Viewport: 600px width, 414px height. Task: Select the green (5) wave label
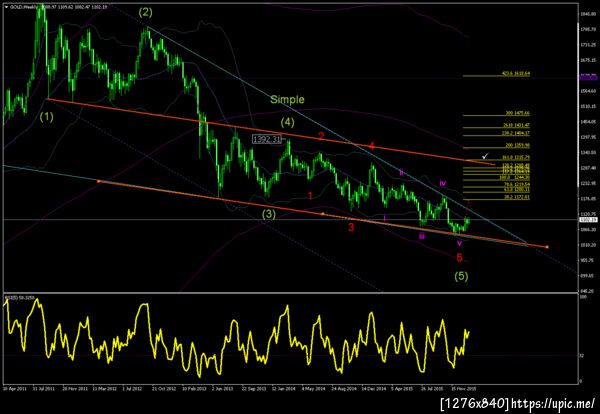461,276
